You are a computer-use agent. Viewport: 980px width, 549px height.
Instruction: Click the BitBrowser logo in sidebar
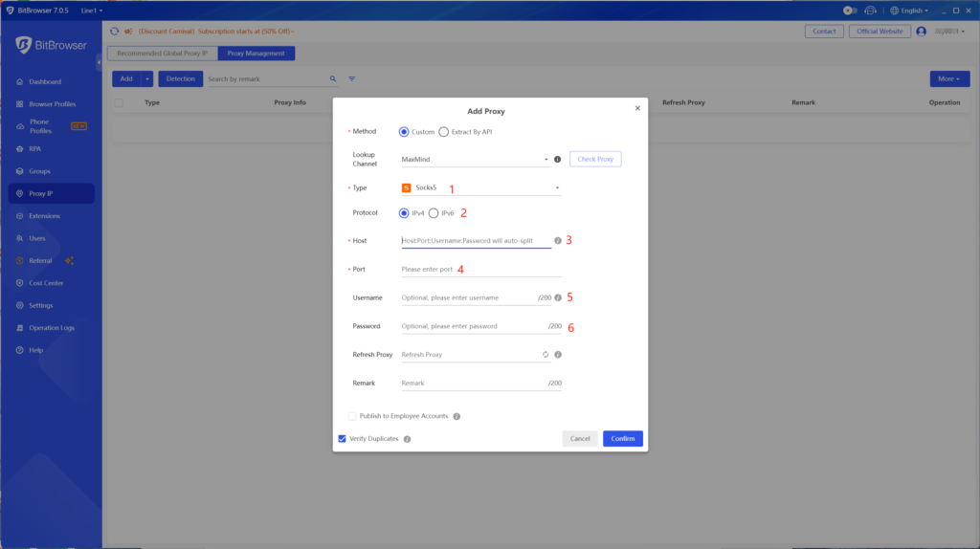[x=52, y=45]
